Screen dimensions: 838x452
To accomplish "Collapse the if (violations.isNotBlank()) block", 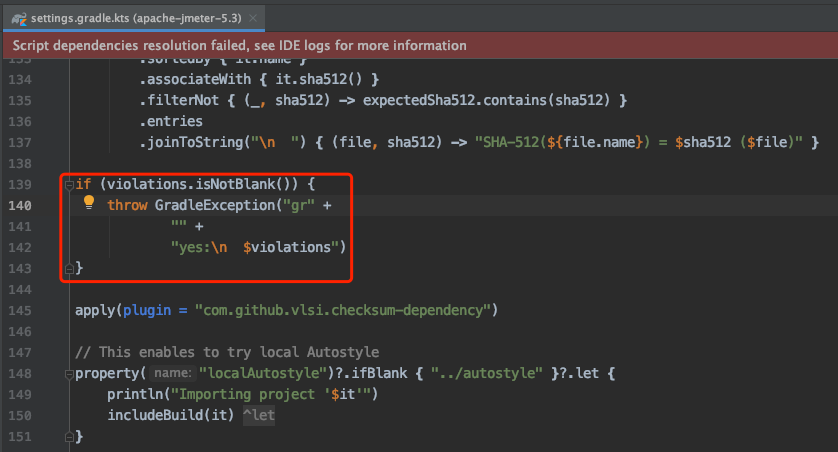I will tap(67, 184).
